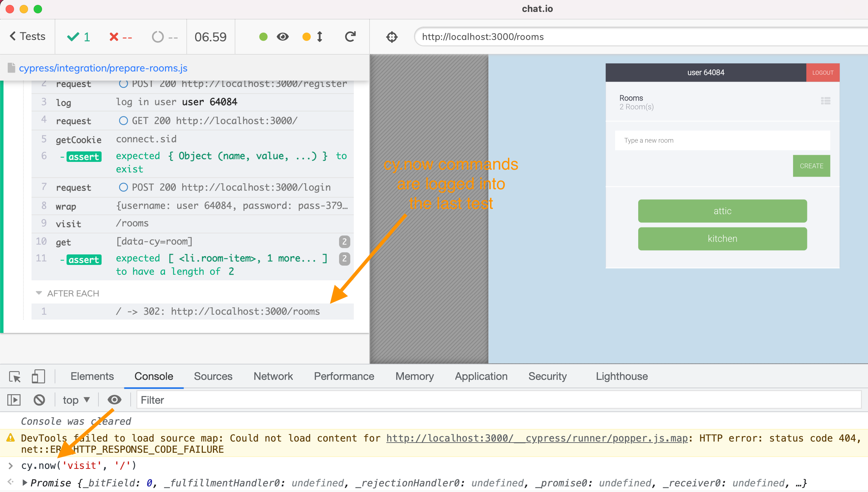Click the rooms list icon
Viewport: 868px width, 492px height.
(x=825, y=101)
